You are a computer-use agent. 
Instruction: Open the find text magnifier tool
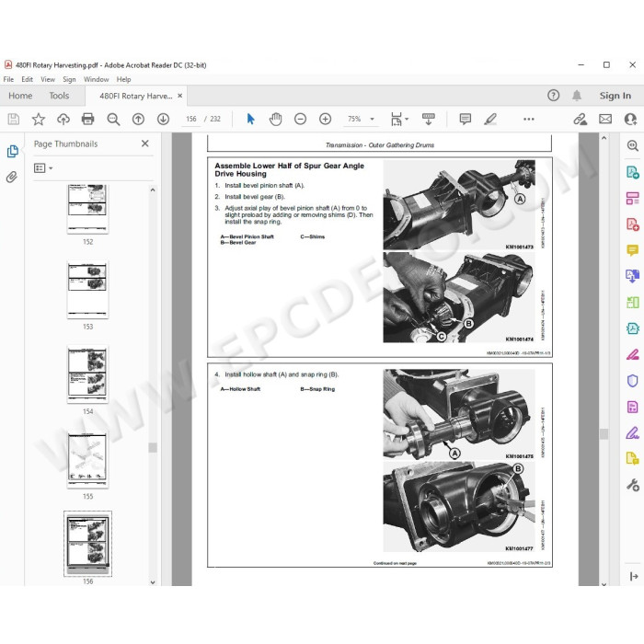pos(113,119)
